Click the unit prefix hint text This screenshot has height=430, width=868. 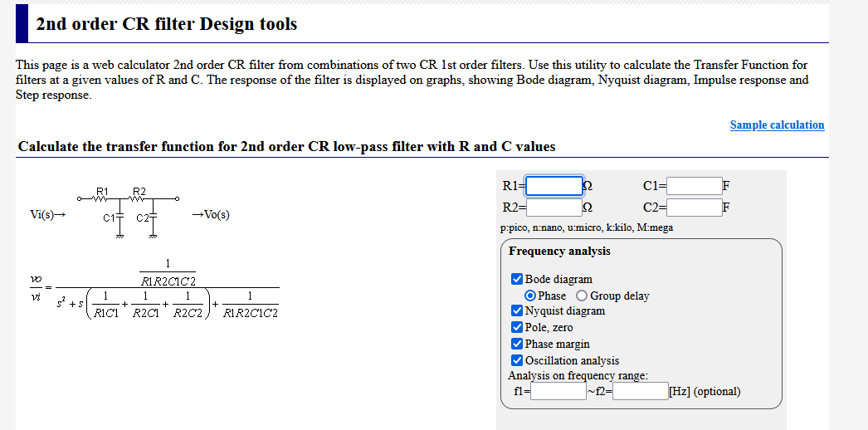(x=586, y=227)
